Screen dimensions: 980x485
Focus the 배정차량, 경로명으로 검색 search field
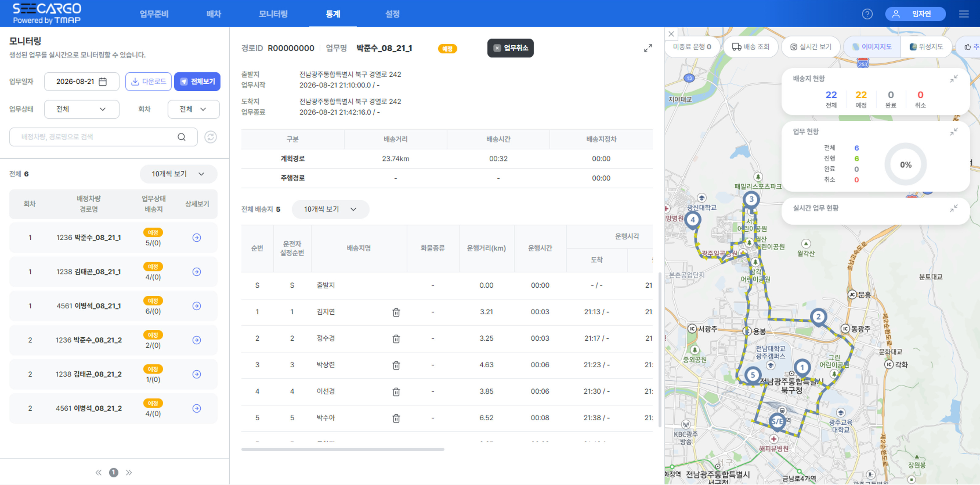click(x=104, y=137)
